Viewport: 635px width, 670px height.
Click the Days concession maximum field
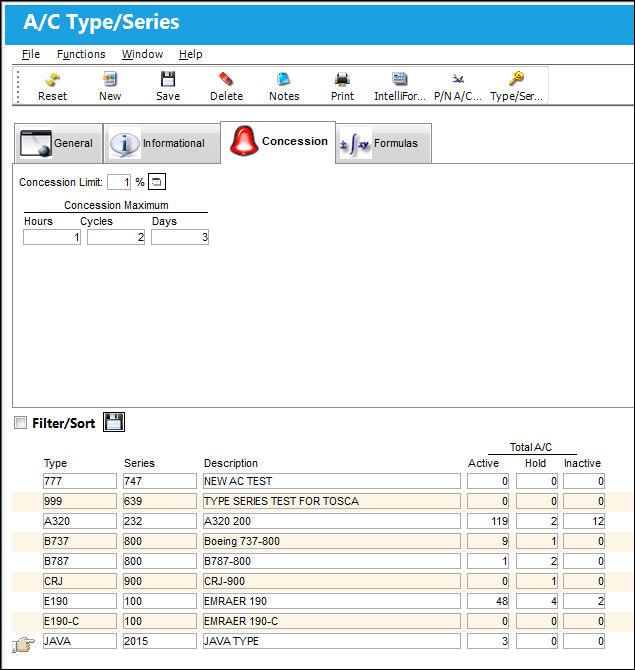point(180,237)
